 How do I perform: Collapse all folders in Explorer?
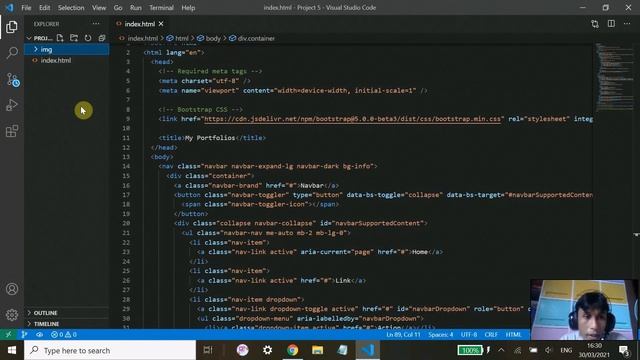coord(102,38)
